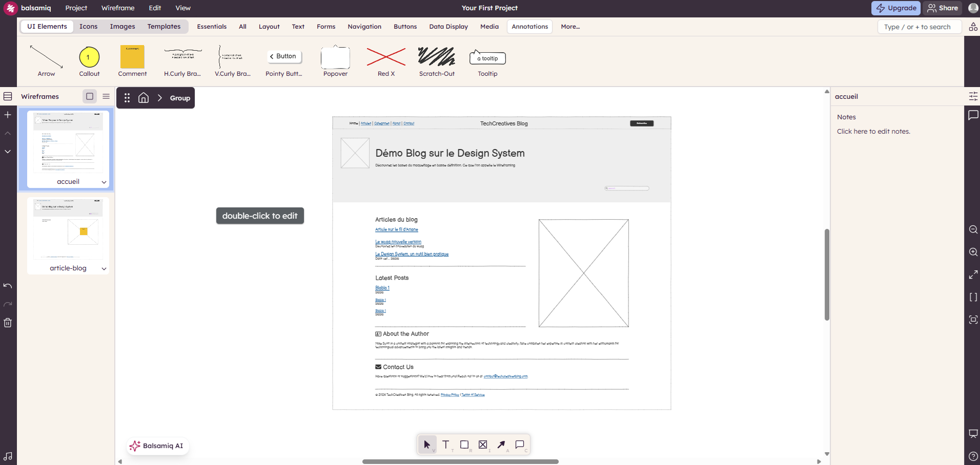Viewport: 980px width, 465px height.
Task: Click the undo icon in left sidebar
Action: tap(8, 286)
